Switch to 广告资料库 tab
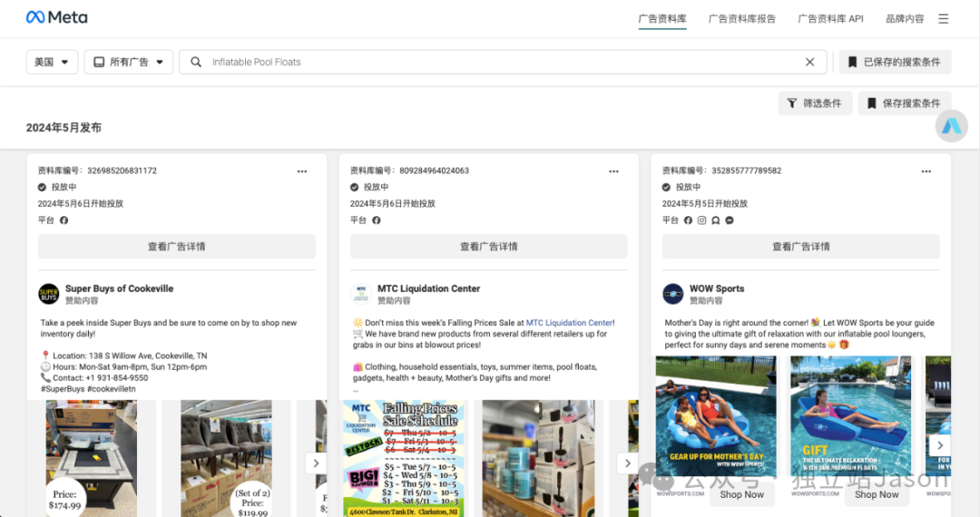This screenshot has width=980, height=517. (x=661, y=19)
